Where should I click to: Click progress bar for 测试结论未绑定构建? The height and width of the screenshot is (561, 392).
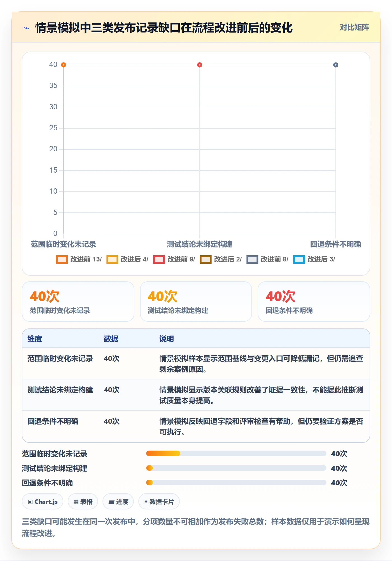(236, 468)
